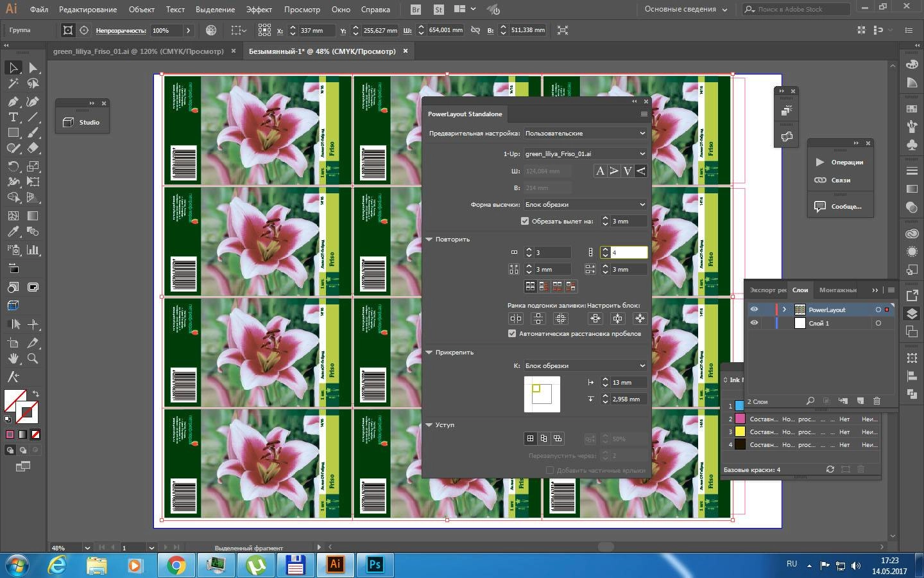The width and height of the screenshot is (924, 578).
Task: Click the Windows Start button
Action: [x=17, y=565]
